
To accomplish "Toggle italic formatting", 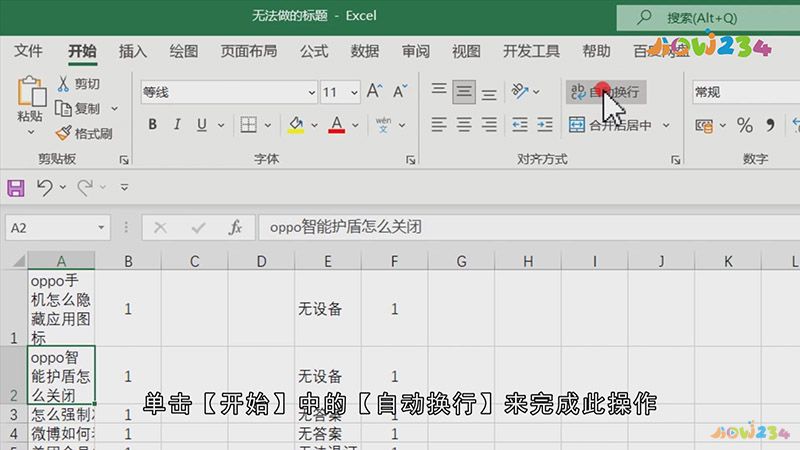I will 177,124.
